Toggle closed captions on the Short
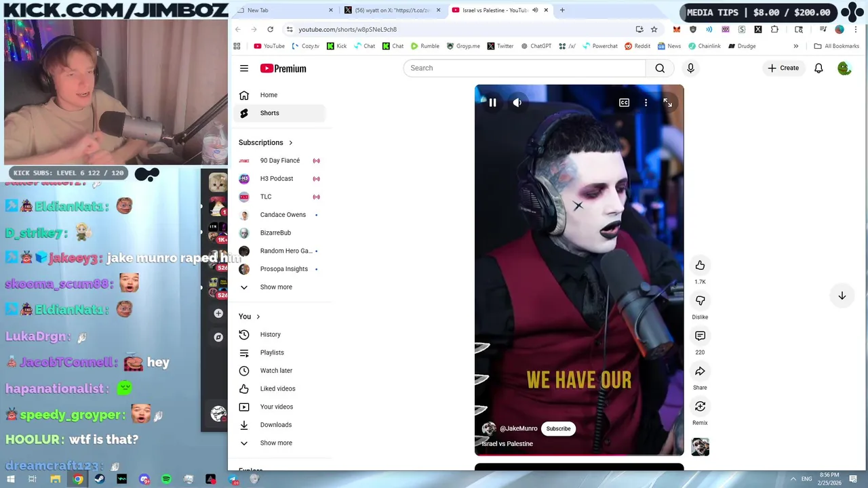The image size is (868, 488). (624, 102)
